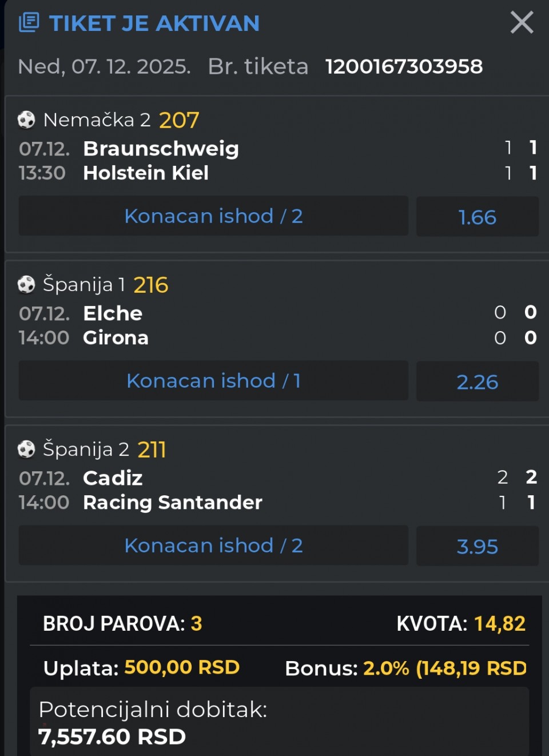Image resolution: width=549 pixels, height=756 pixels.
Task: Open the Girona team name
Action: [116, 337]
